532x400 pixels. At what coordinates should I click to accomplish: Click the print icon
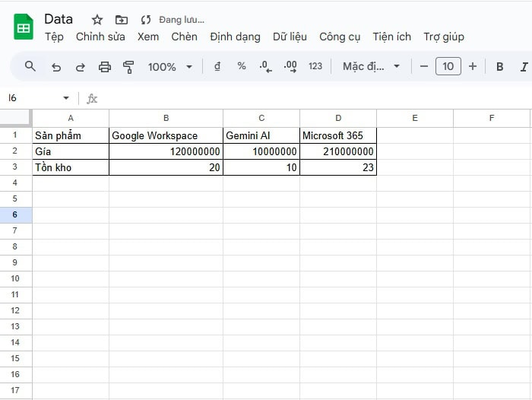click(105, 67)
